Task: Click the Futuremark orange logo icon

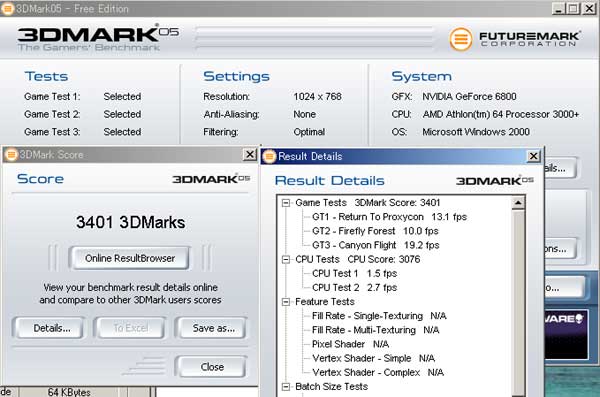Action: click(460, 39)
